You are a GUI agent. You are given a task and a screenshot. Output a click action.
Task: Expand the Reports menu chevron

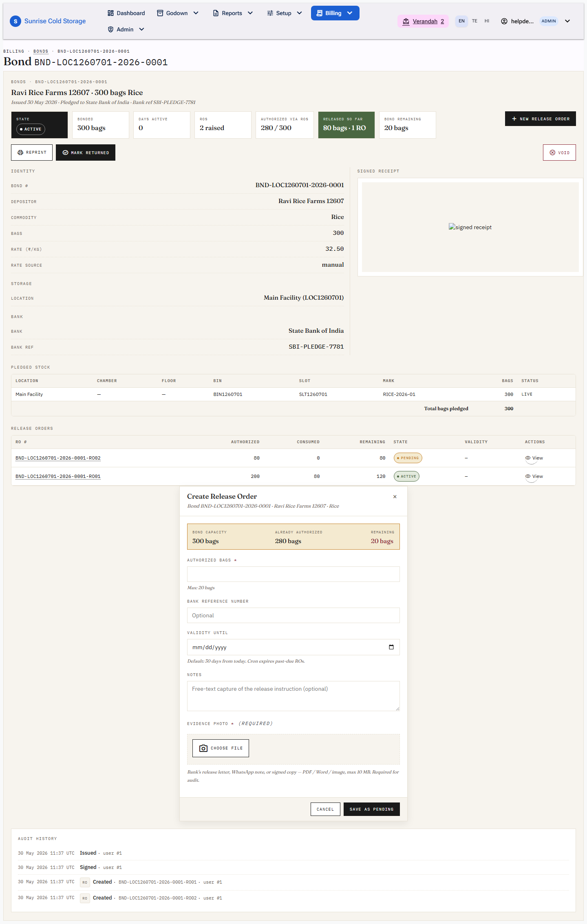(x=250, y=13)
